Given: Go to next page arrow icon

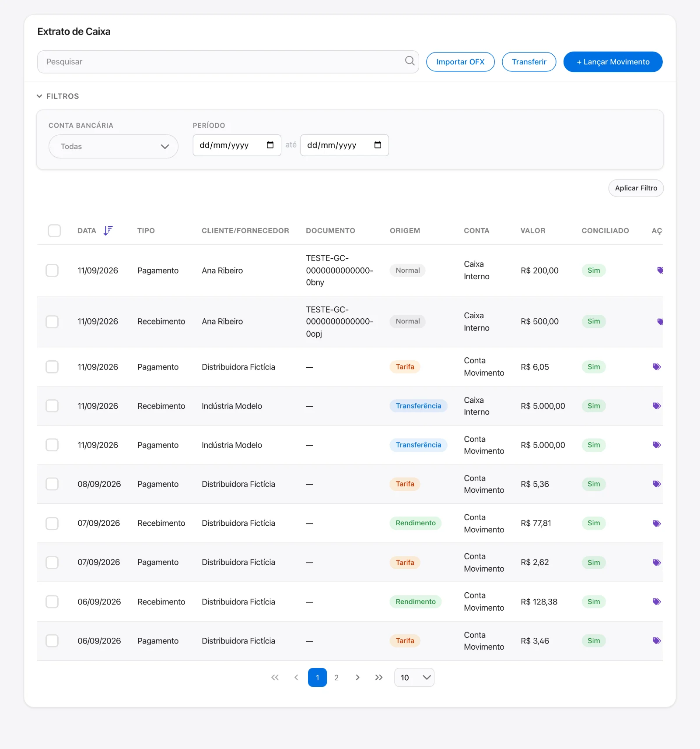Looking at the screenshot, I should [x=357, y=677].
